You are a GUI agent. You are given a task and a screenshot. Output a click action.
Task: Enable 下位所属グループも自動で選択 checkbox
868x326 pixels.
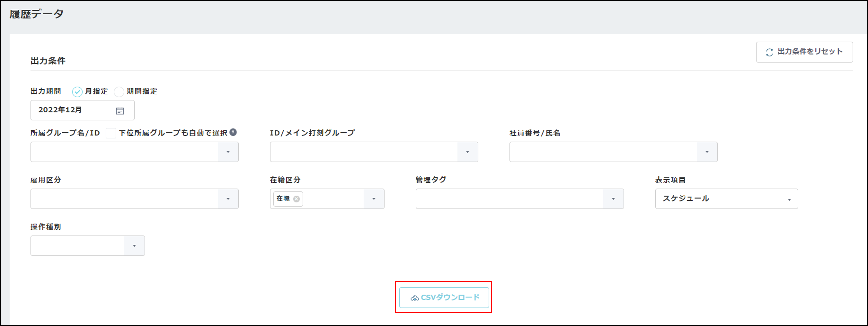click(111, 133)
